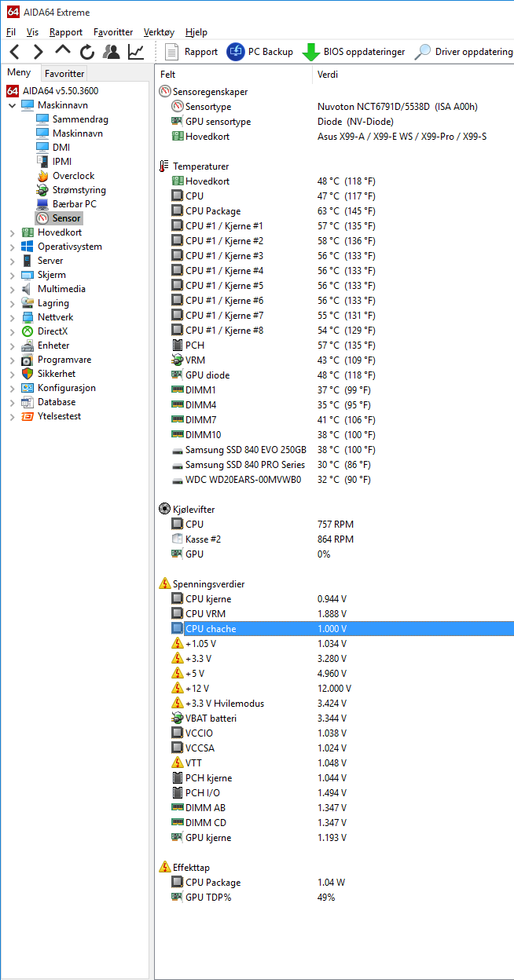Open the Hjelp menu
Image resolution: width=514 pixels, height=980 pixels.
196,32
